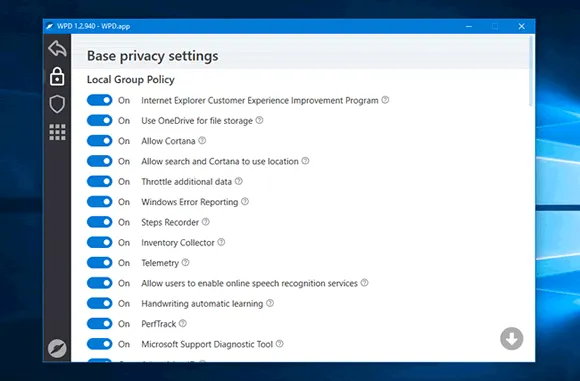Click the 'Local Group Policy' section title
The width and height of the screenshot is (580, 381).
(x=131, y=80)
